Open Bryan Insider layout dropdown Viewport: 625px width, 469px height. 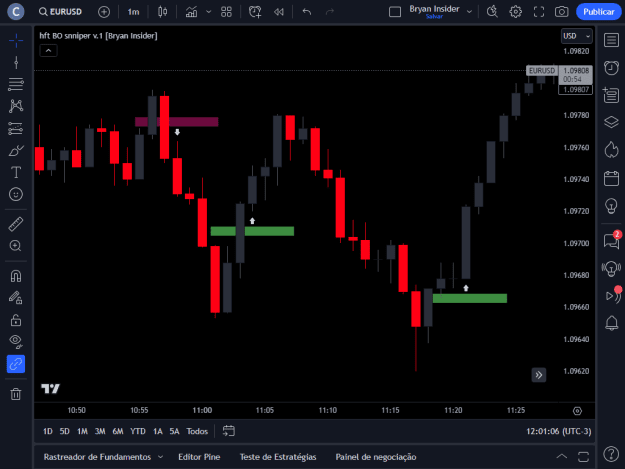pos(470,12)
